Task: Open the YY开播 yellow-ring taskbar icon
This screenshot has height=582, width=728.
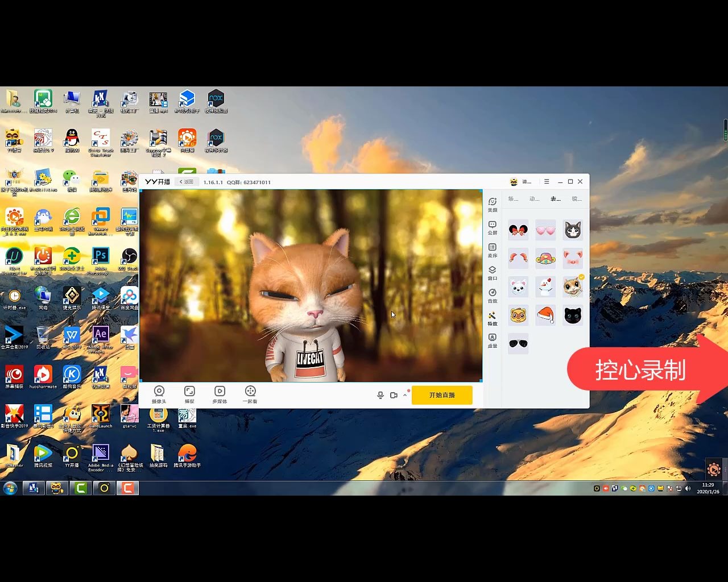Action: (104, 488)
